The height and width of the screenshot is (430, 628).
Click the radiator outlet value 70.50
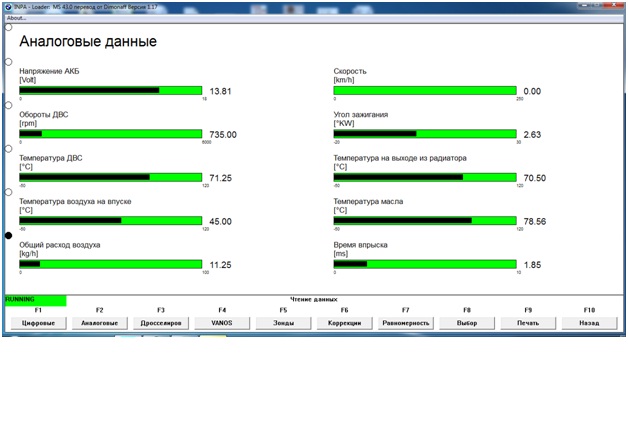click(x=535, y=178)
